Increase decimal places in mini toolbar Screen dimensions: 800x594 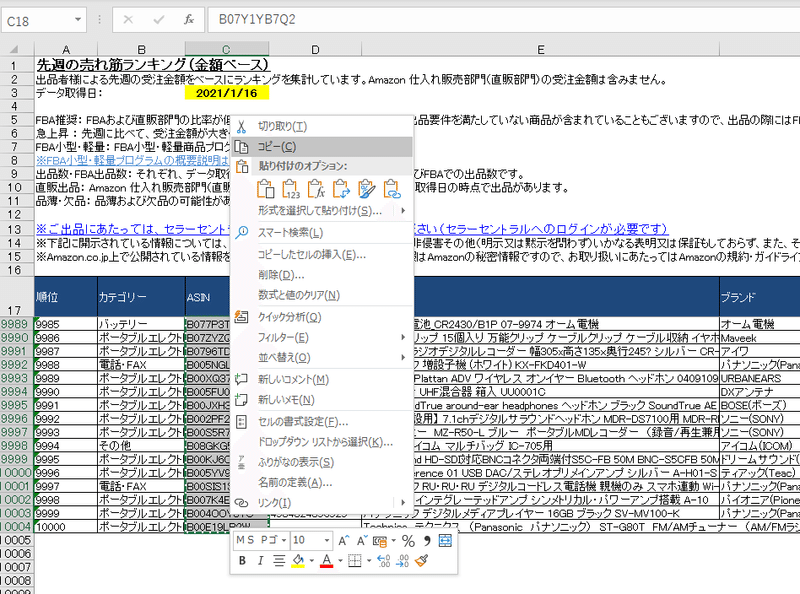(x=384, y=561)
